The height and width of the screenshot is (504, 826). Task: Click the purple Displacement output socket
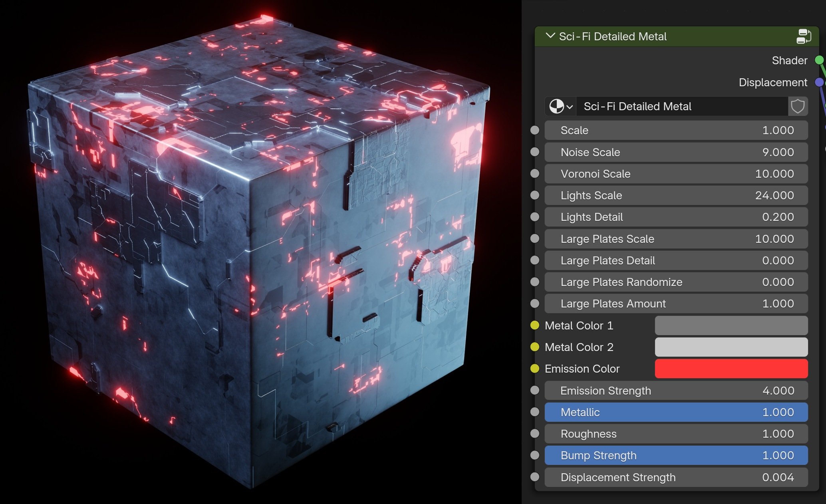819,82
